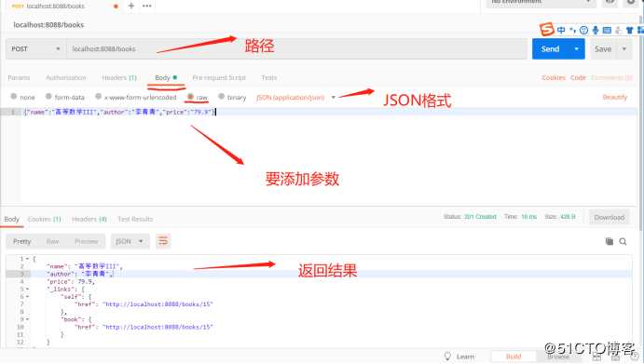The height and width of the screenshot is (364, 644).
Task: Select the binary body type radio
Action: tap(222, 97)
